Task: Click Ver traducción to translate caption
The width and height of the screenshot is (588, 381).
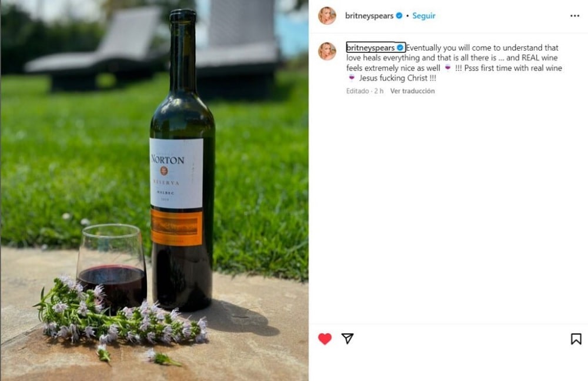Action: point(412,91)
